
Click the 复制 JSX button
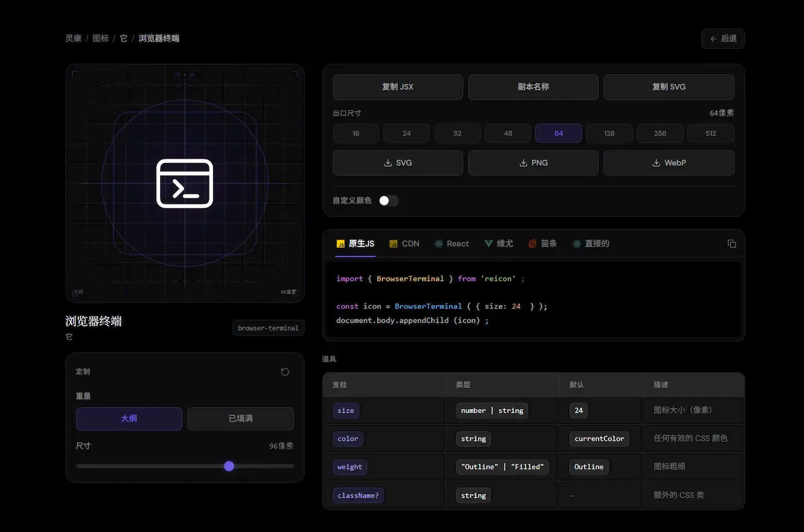point(397,87)
